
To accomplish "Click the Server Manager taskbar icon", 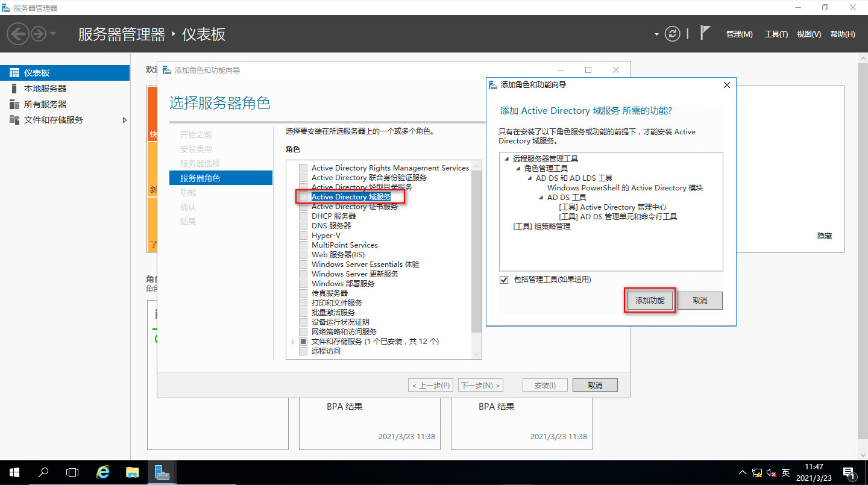I will [x=162, y=473].
